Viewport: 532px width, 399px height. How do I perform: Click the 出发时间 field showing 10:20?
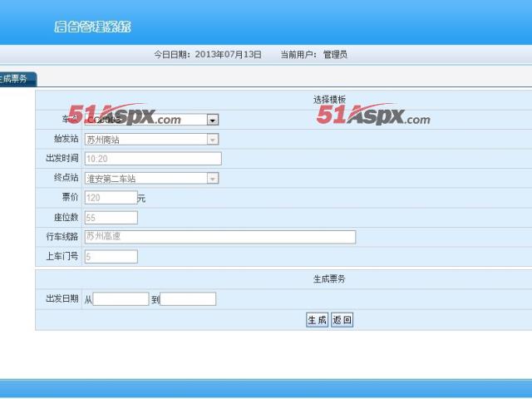point(153,159)
